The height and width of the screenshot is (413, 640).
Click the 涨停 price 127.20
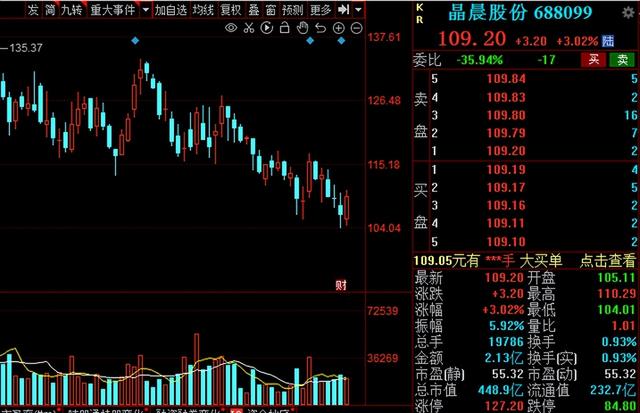click(504, 406)
